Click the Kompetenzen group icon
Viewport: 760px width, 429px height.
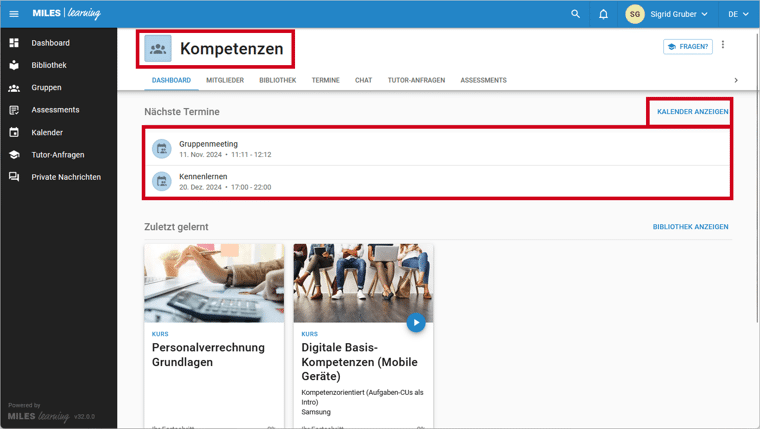pyautogui.click(x=158, y=48)
